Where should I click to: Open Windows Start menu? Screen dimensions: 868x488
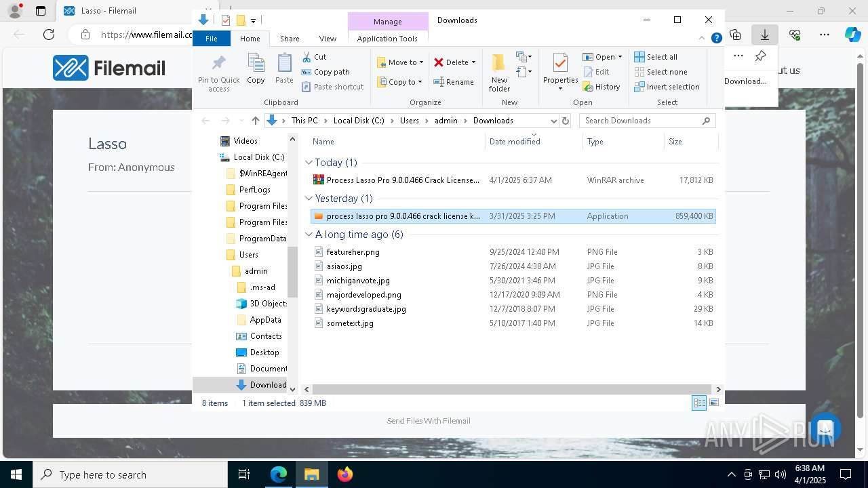[16, 474]
